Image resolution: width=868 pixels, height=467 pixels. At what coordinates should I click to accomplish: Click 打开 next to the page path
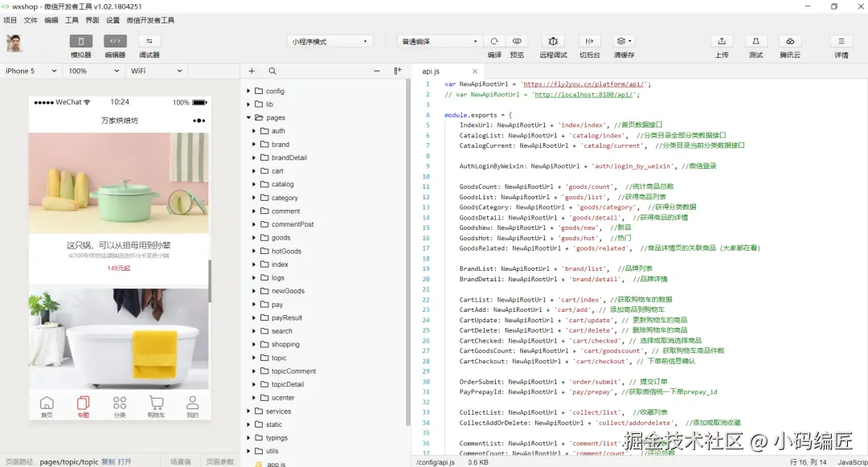coord(125,462)
